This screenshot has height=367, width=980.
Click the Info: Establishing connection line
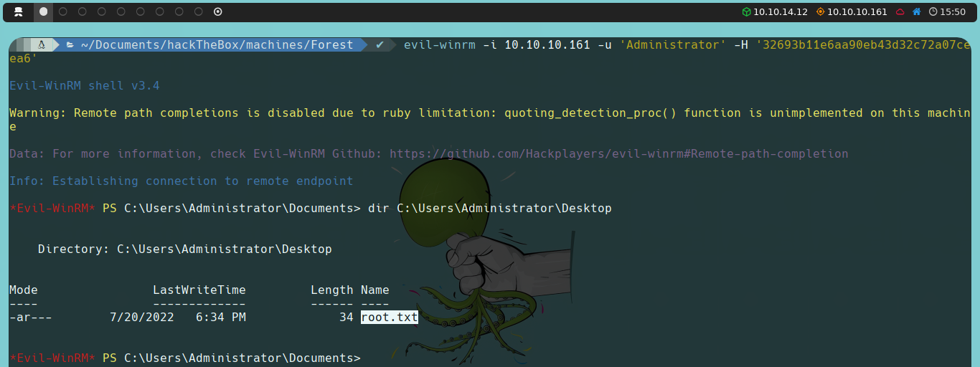(182, 181)
